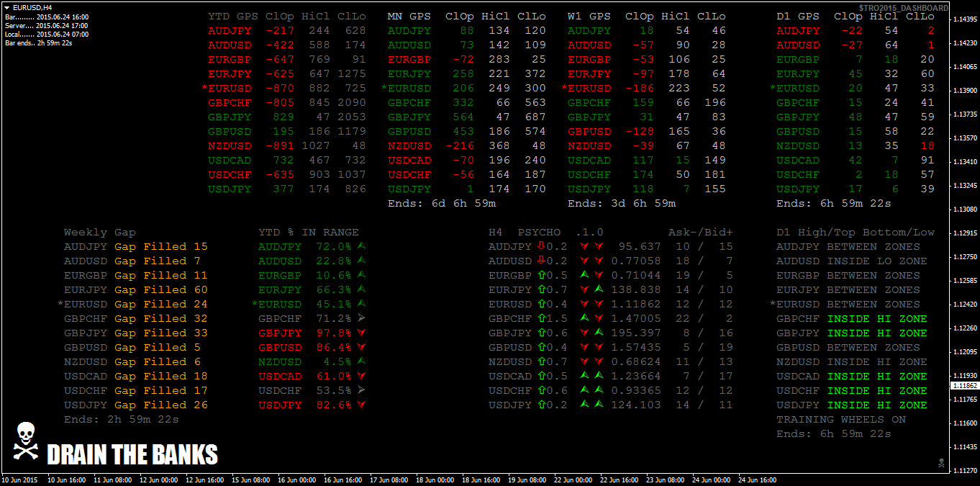Open the EURUSD,H4 chart dropdown triangle

pos(6,7)
